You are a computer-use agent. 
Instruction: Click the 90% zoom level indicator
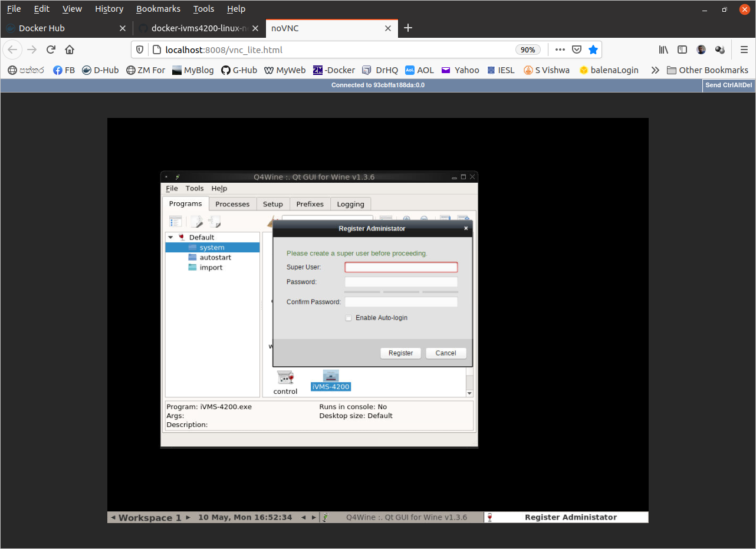pyautogui.click(x=528, y=50)
